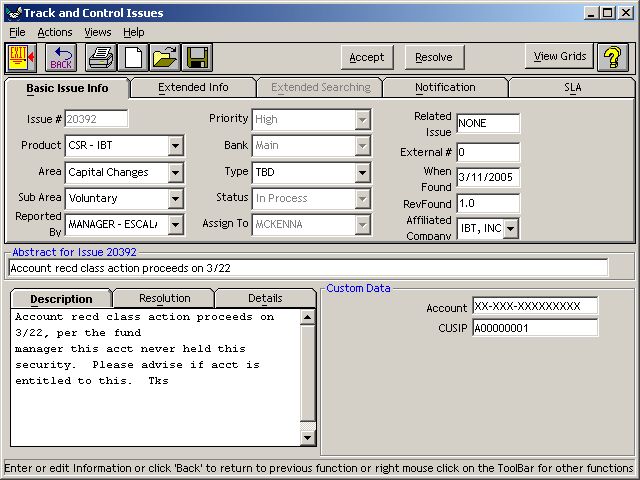Expand the Affiliated Company dropdown

pos(510,229)
